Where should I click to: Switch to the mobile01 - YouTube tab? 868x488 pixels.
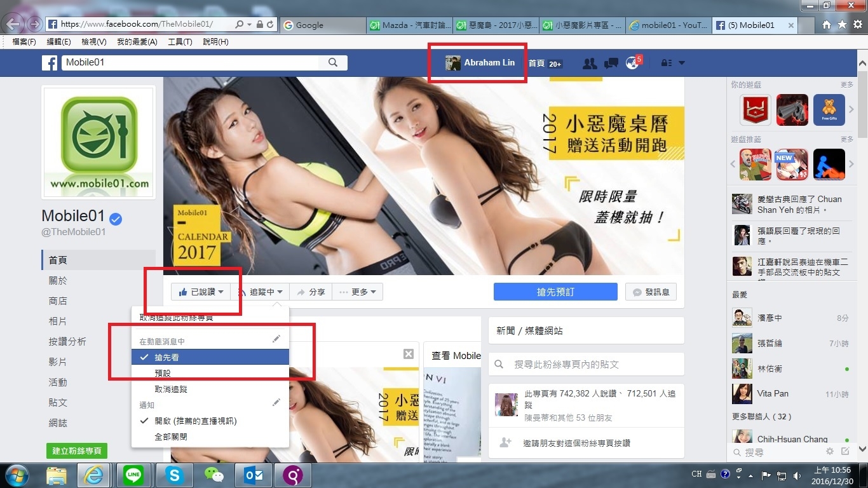click(667, 25)
